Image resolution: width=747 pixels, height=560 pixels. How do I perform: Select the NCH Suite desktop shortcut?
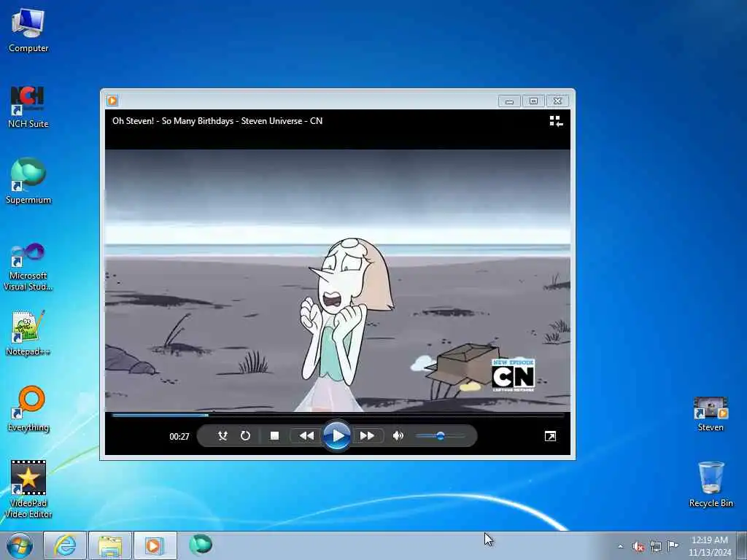pyautogui.click(x=28, y=107)
